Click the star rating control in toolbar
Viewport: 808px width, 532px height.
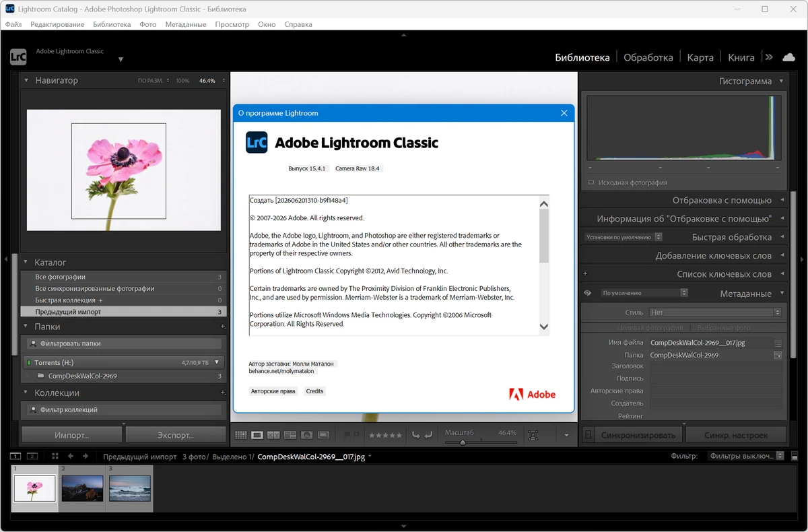coord(386,435)
